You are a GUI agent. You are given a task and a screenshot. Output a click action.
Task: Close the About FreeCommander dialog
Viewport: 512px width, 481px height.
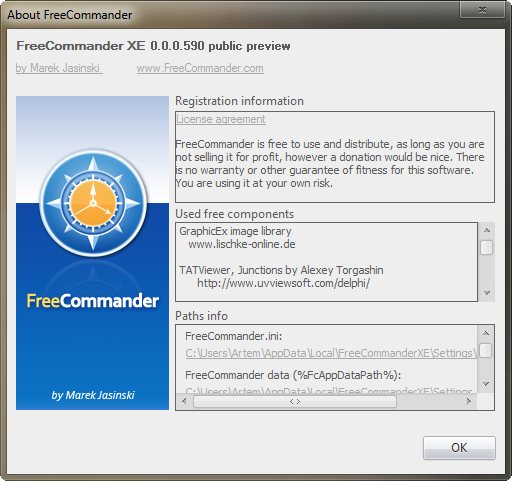click(x=482, y=9)
